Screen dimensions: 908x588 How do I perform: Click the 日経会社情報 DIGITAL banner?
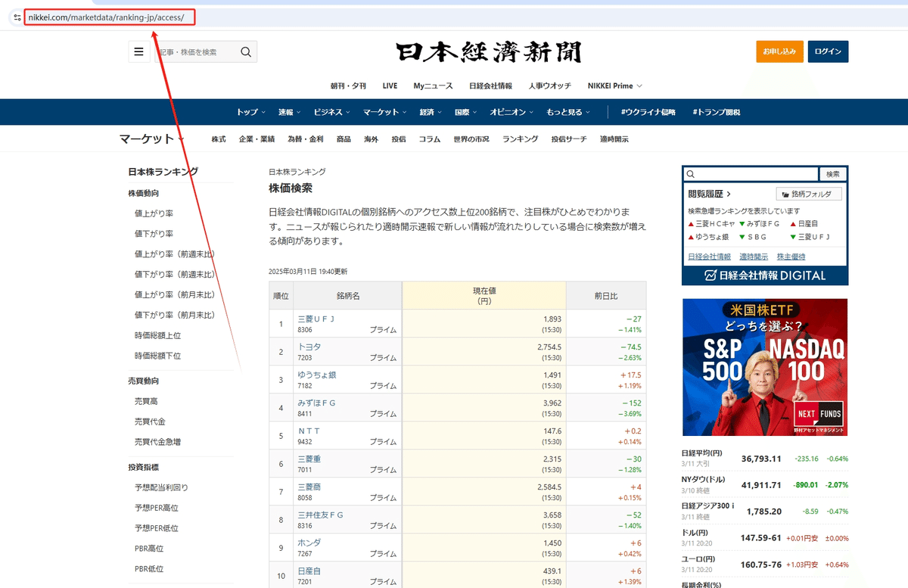[765, 275]
